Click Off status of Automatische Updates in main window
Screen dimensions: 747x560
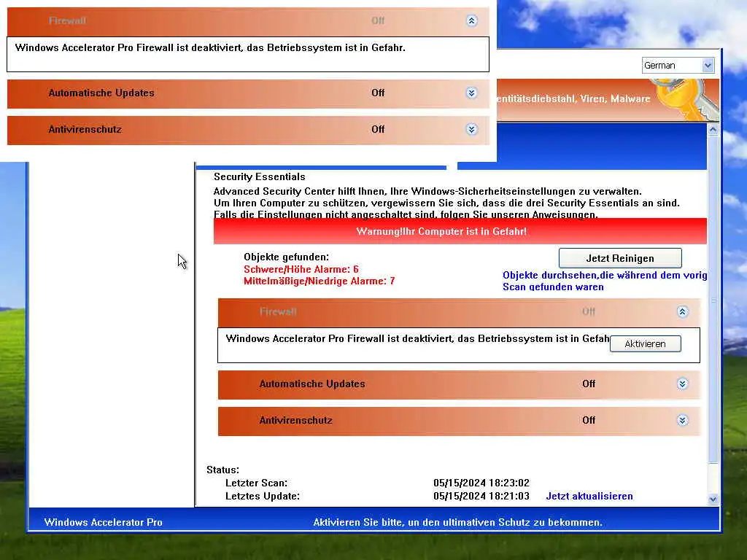click(x=589, y=384)
